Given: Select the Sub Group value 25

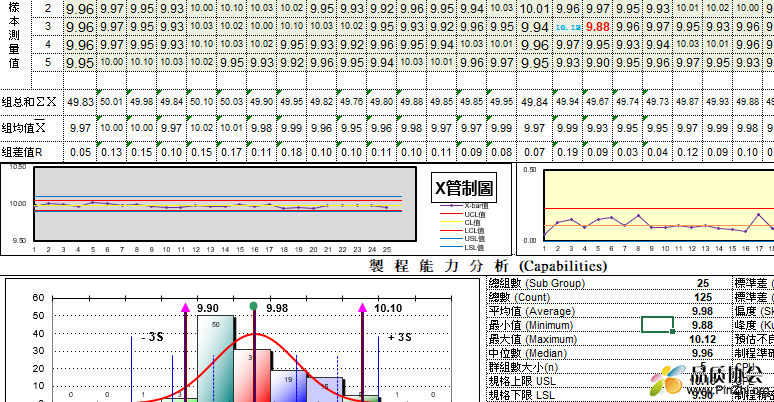Looking at the screenshot, I should [703, 283].
